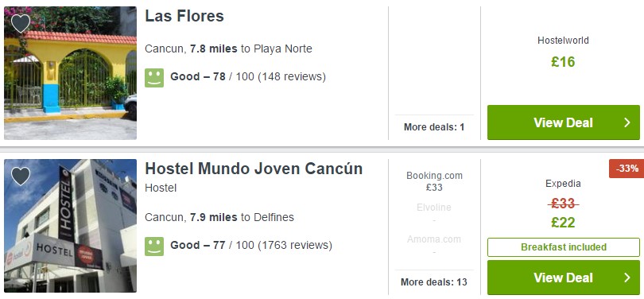Image resolution: width=644 pixels, height=299 pixels.
Task: Select the Booking.com £33 offer
Action: coord(434,181)
